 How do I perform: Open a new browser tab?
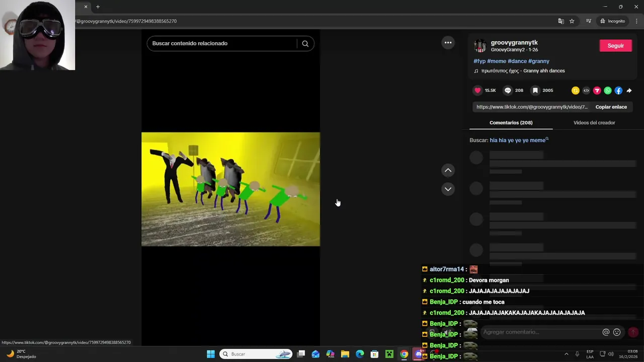(x=98, y=7)
